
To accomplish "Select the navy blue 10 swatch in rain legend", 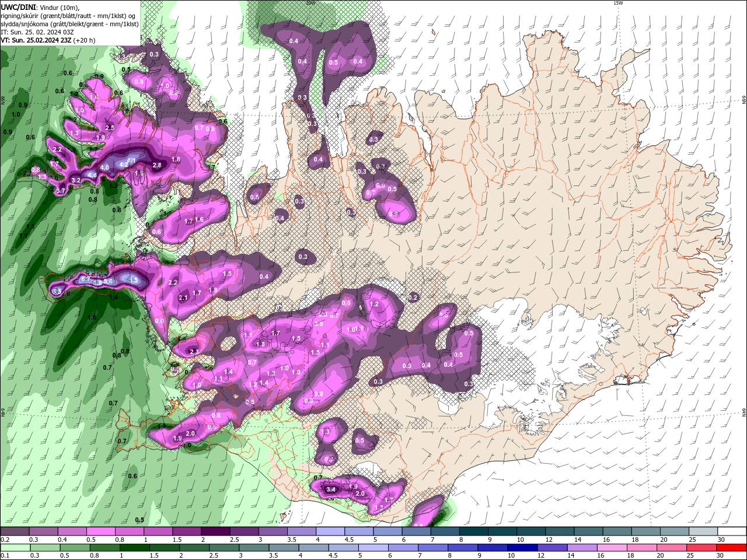I will 522,548.
